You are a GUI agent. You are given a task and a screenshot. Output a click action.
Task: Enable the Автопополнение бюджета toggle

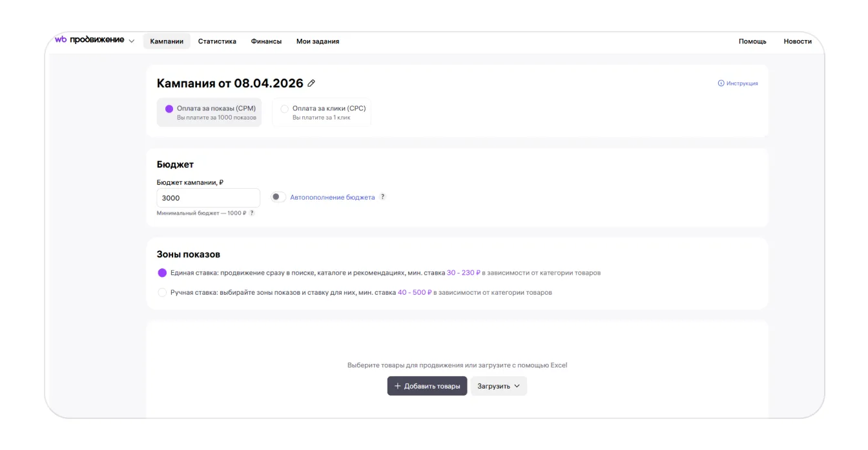pyautogui.click(x=278, y=197)
